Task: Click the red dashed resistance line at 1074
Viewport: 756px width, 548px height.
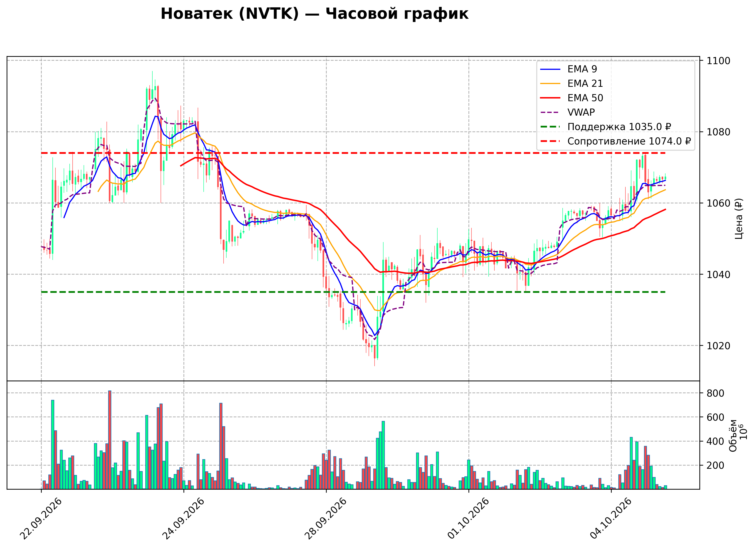Action: click(x=353, y=153)
